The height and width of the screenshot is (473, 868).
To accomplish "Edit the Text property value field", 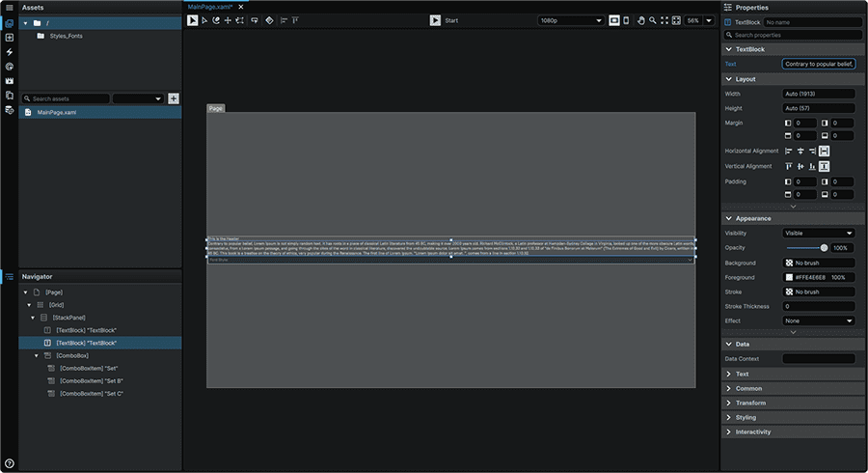I will (x=819, y=65).
